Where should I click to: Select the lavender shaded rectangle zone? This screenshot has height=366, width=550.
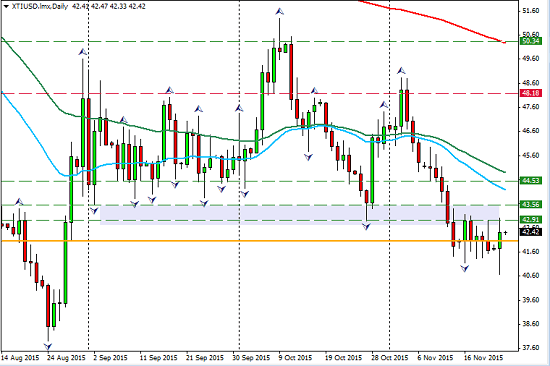coord(300,215)
